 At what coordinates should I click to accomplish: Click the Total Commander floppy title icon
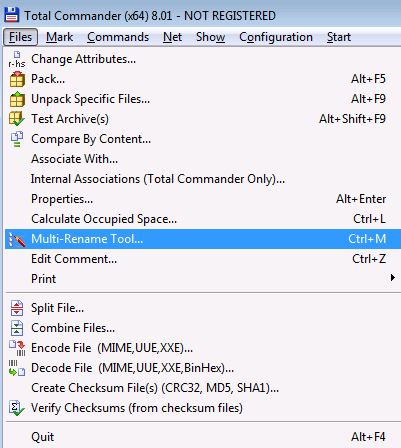pyautogui.click(x=12, y=15)
